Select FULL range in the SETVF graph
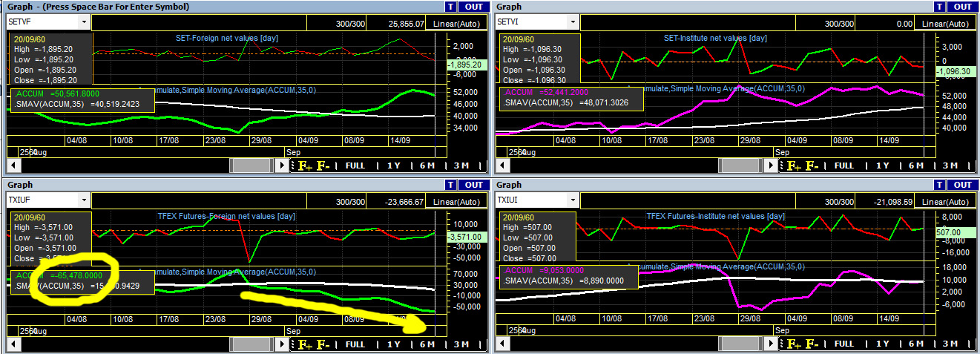The image size is (980, 354). (x=355, y=166)
